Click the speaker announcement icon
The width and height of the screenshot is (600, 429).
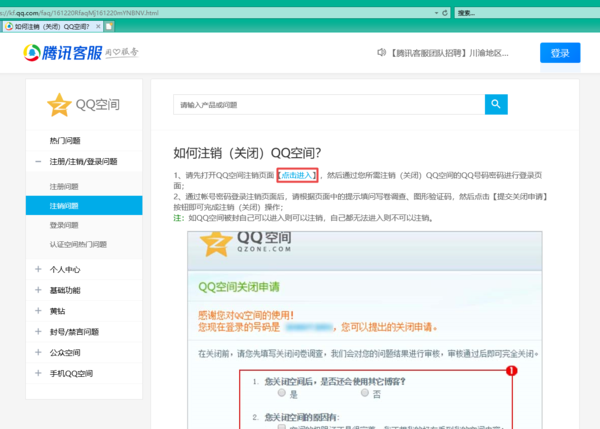[381, 53]
